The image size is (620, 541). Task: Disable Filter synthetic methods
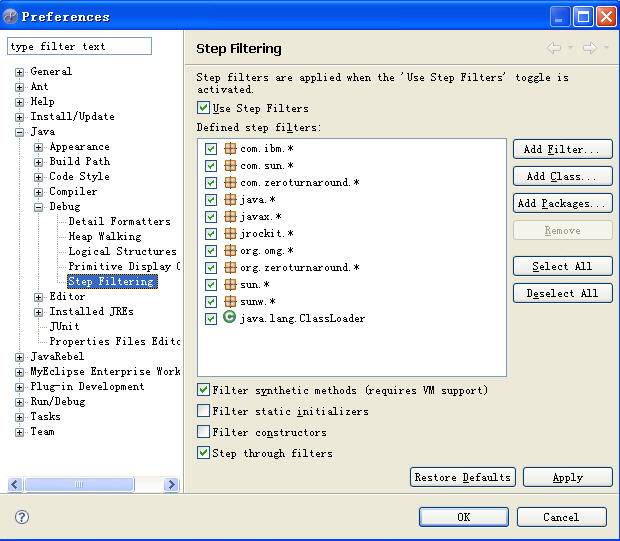click(203, 390)
